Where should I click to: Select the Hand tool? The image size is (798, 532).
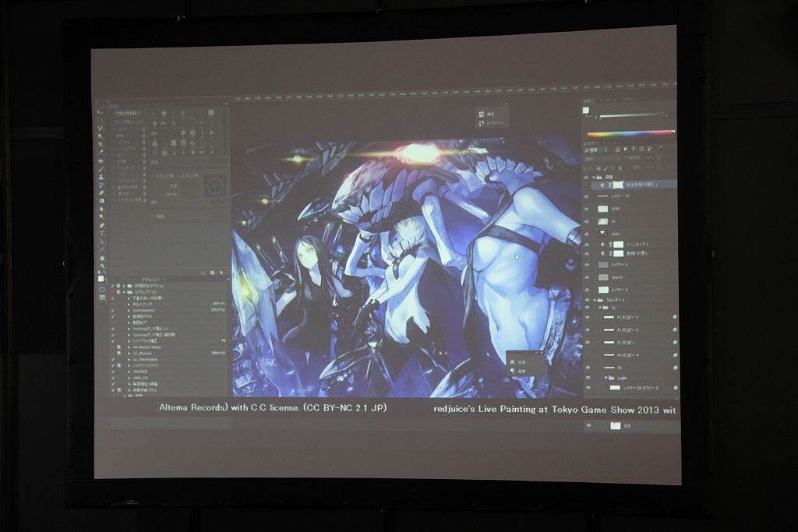101,258
